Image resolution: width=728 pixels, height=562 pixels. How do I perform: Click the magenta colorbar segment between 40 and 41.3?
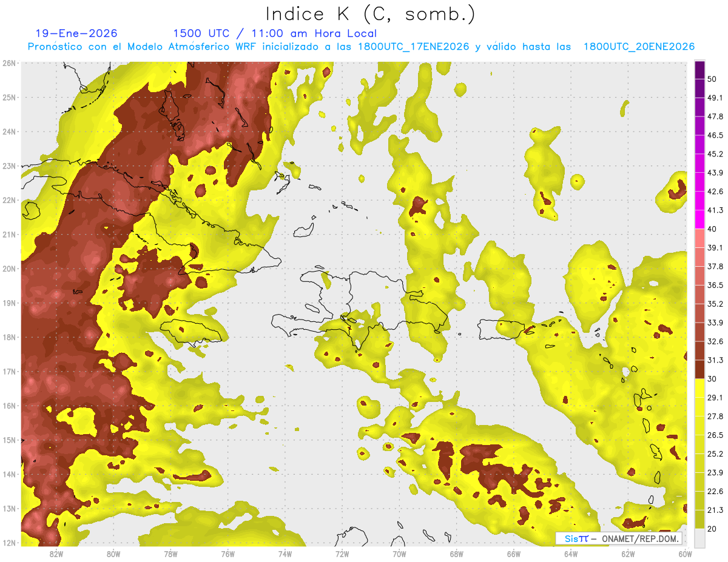(x=699, y=219)
